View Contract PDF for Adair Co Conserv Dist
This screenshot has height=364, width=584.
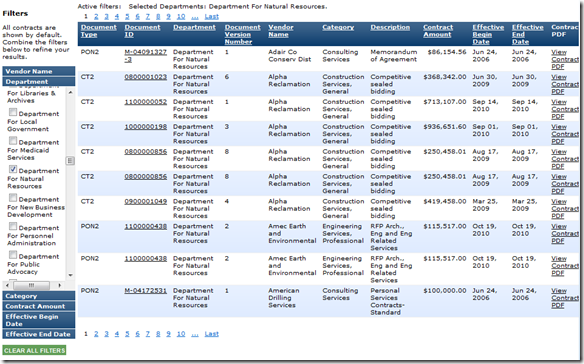565,59
